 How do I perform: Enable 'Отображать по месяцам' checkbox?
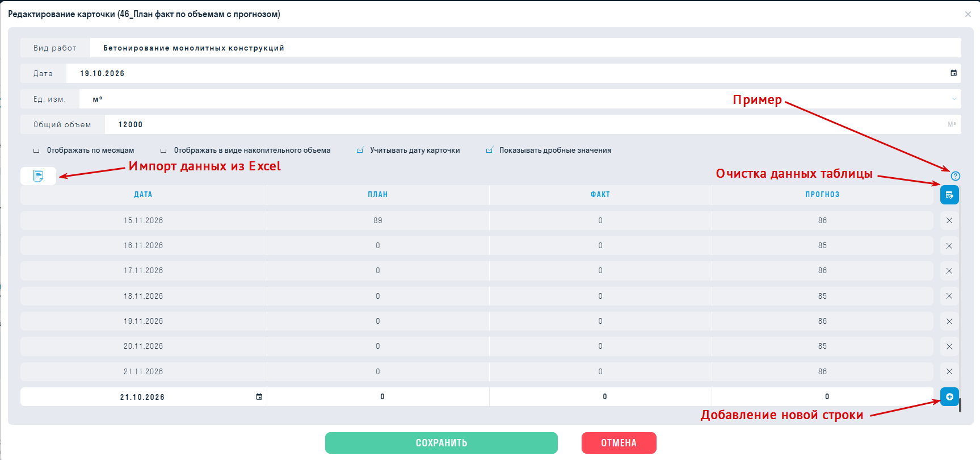pyautogui.click(x=36, y=150)
